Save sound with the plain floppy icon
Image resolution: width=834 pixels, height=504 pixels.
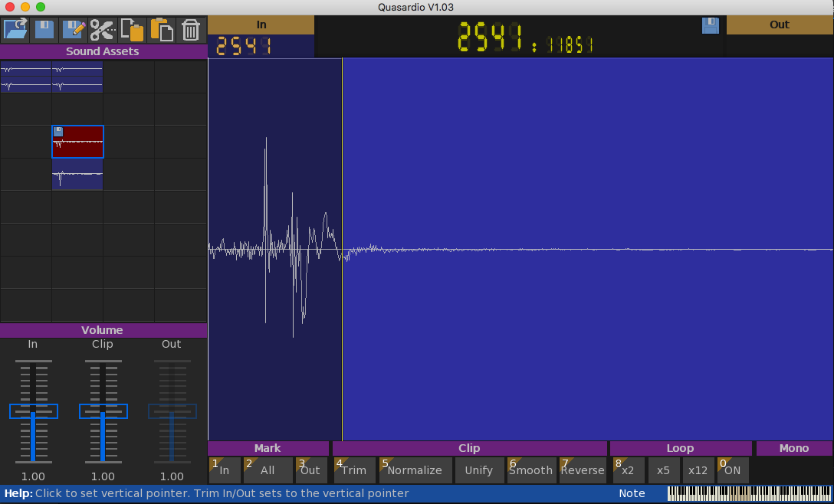44,30
